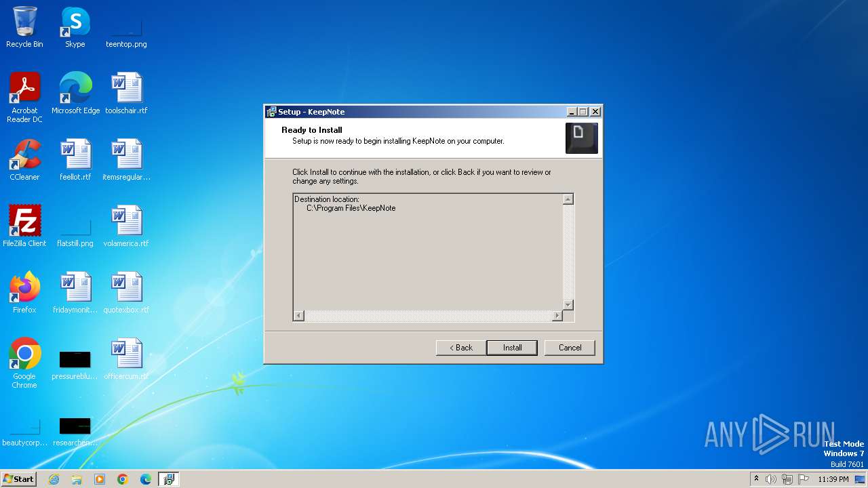
Task: Open the Windows Start menu
Action: point(18,479)
